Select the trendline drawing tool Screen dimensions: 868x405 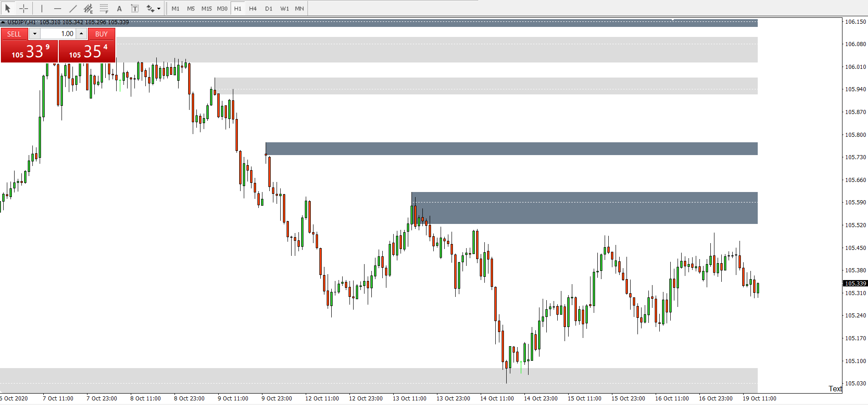(73, 8)
